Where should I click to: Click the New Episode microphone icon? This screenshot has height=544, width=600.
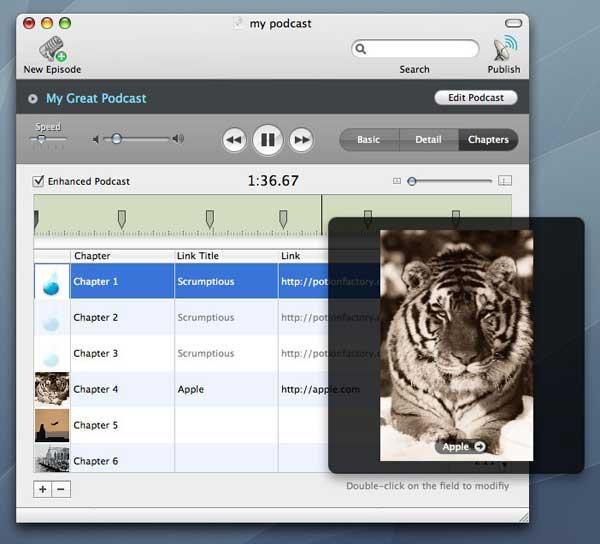(52, 49)
